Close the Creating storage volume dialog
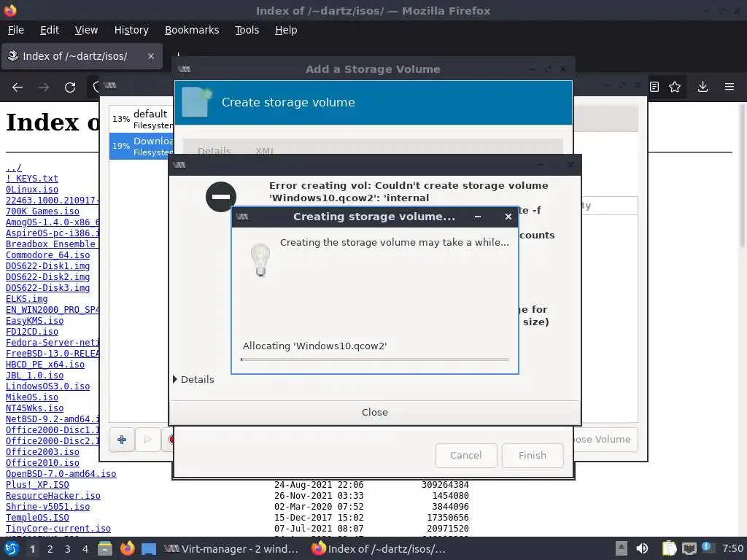This screenshot has width=747, height=560. (x=508, y=217)
